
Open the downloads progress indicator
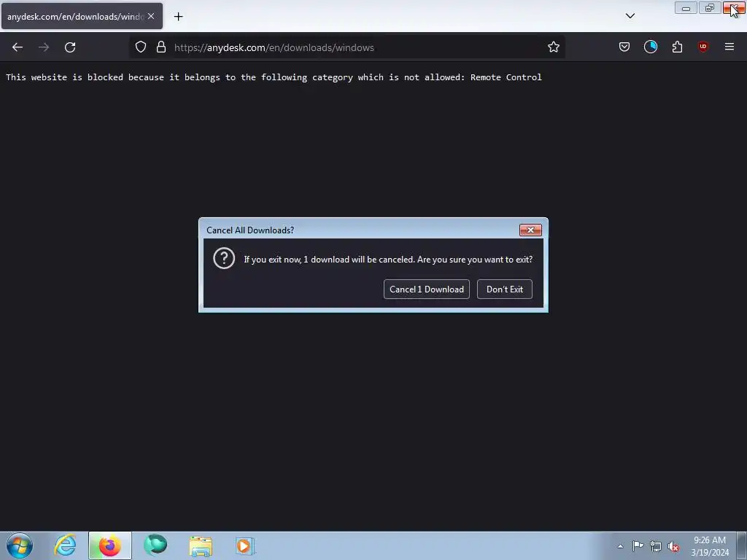pos(650,47)
